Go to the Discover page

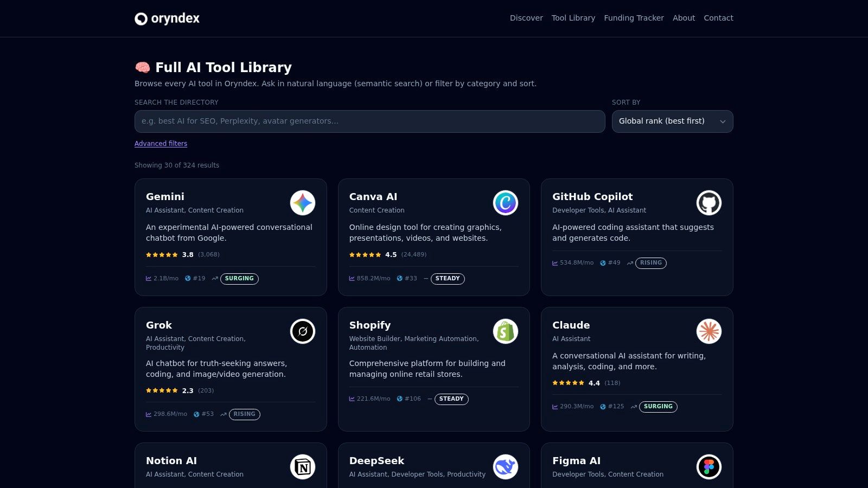[x=526, y=18]
